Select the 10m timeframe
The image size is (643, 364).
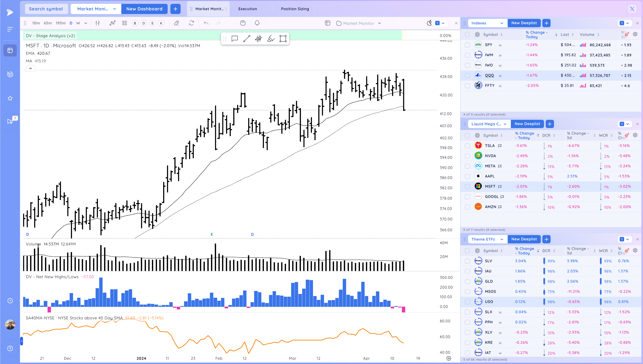[x=36, y=23]
